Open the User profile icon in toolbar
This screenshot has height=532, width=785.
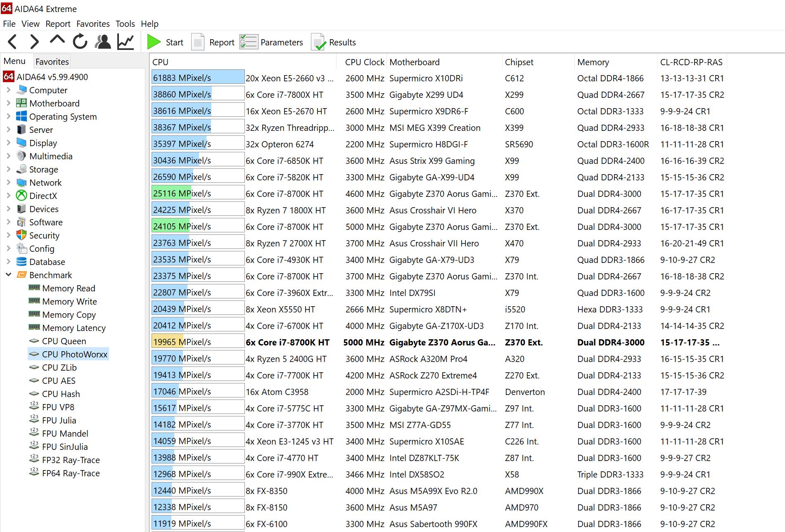(103, 42)
